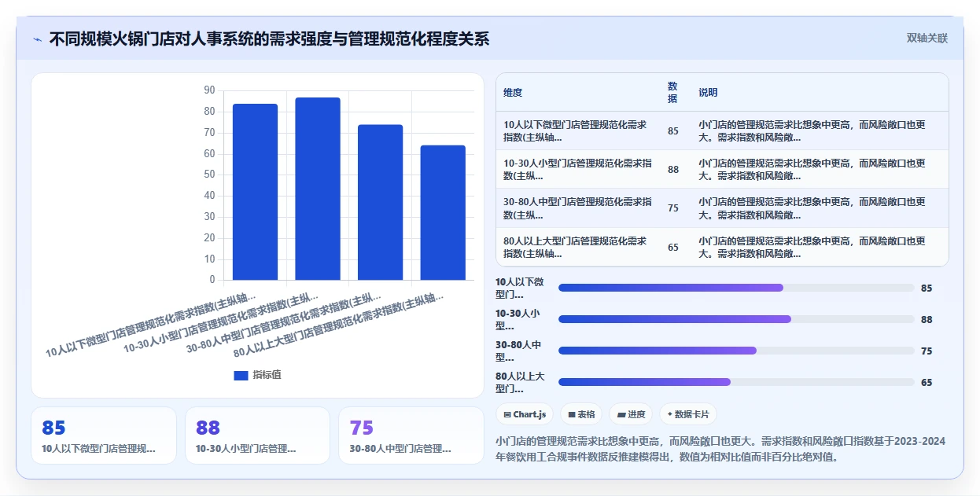980x496 pixels.
Task: Click the second bar, 10-30人小型门店
Action: coord(318,189)
